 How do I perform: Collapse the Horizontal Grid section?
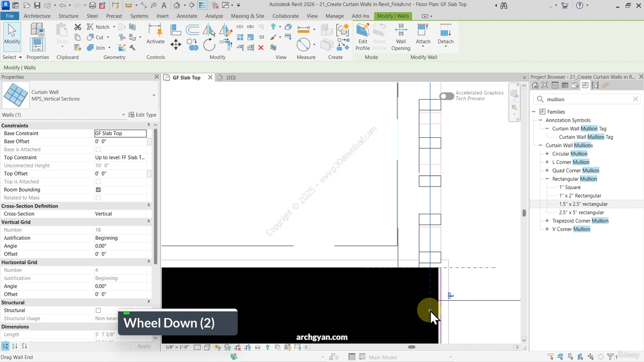(x=148, y=262)
